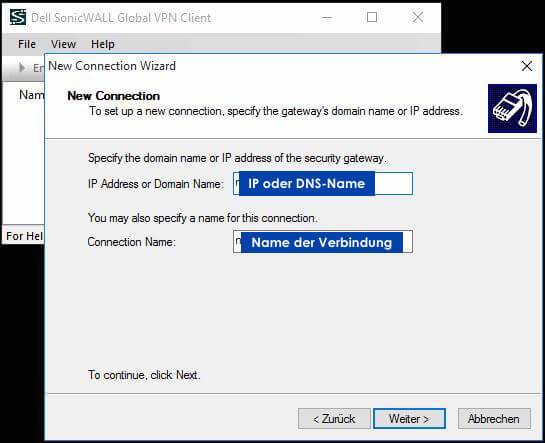Click the Weiter button to continue
Viewport: 545px width, 443px height.
pos(409,418)
